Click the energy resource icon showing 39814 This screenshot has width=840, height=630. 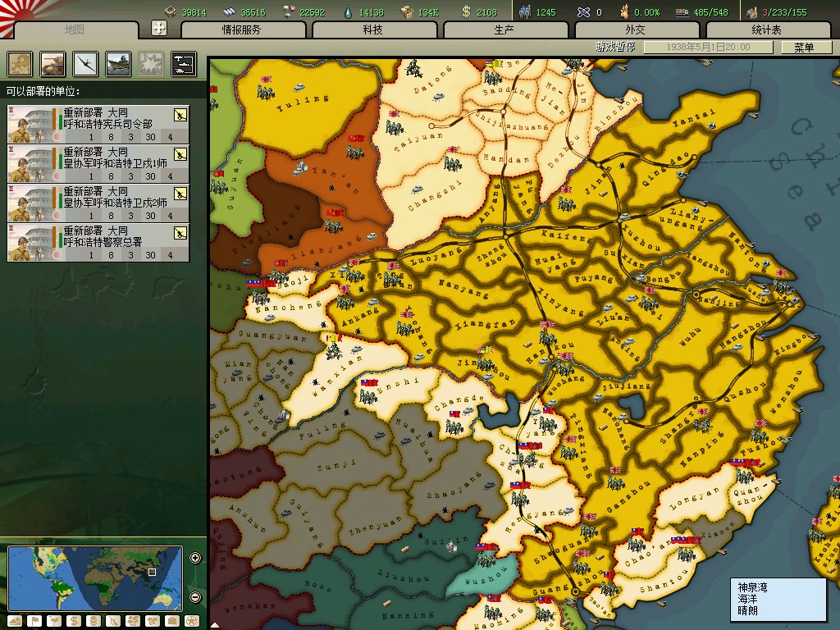(x=171, y=11)
